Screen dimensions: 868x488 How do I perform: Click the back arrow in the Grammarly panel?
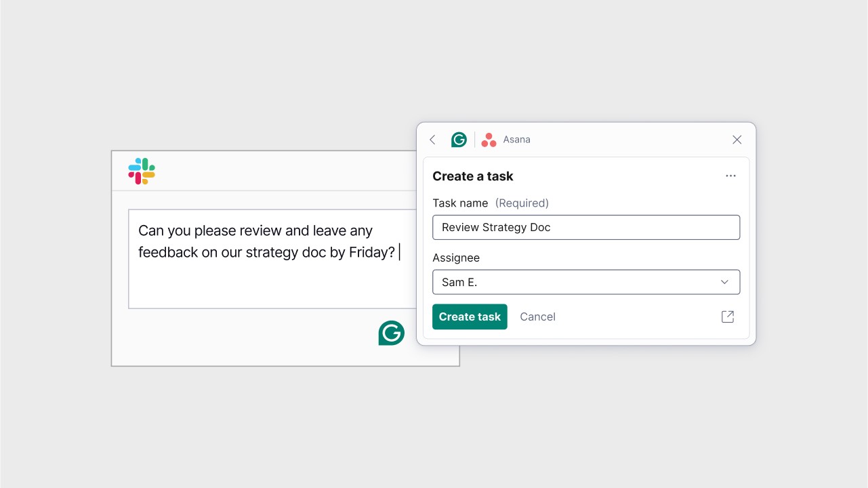pos(432,140)
